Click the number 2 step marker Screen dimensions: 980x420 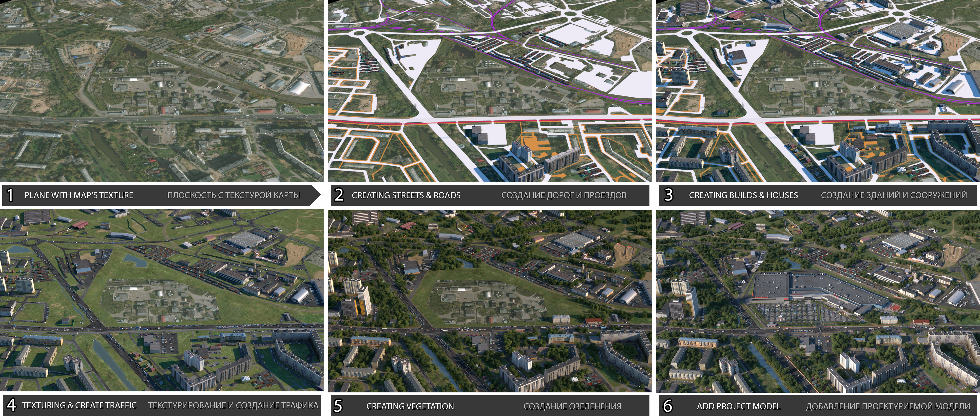click(339, 195)
